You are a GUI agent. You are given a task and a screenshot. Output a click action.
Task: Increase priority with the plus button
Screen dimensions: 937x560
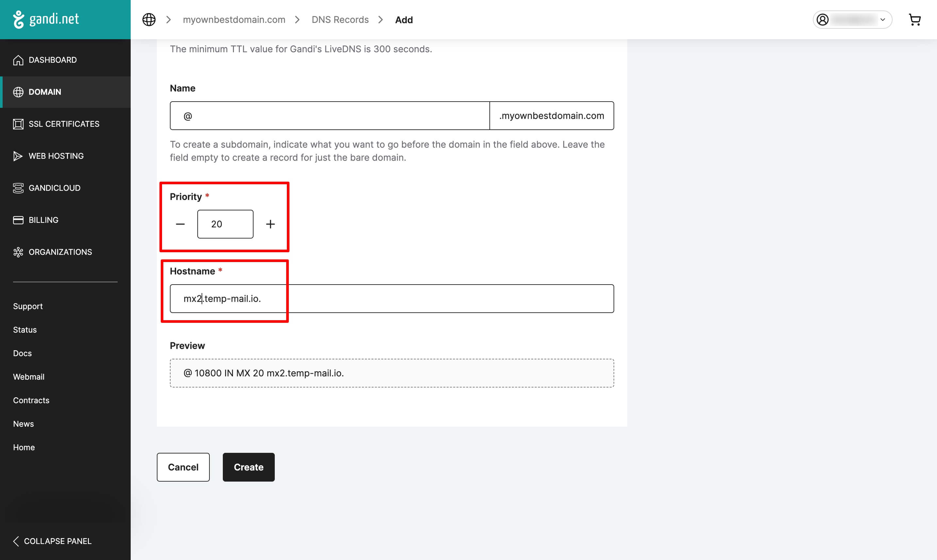tap(270, 224)
